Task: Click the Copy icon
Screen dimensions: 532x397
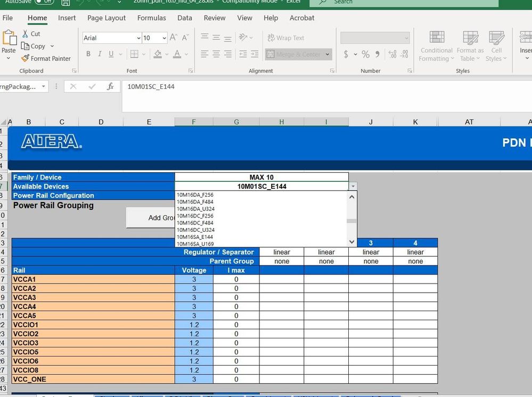Action: (x=25, y=46)
